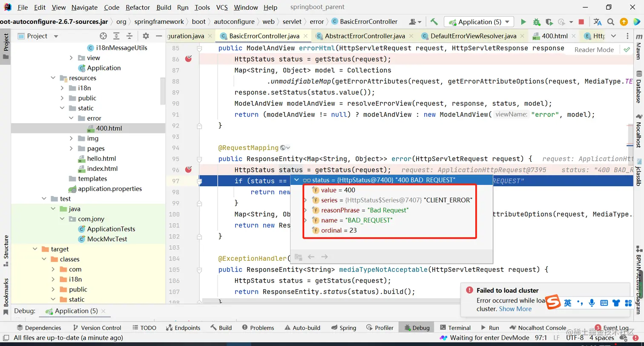
Task: Close the Application (5) debug tab
Action: [x=103, y=311]
